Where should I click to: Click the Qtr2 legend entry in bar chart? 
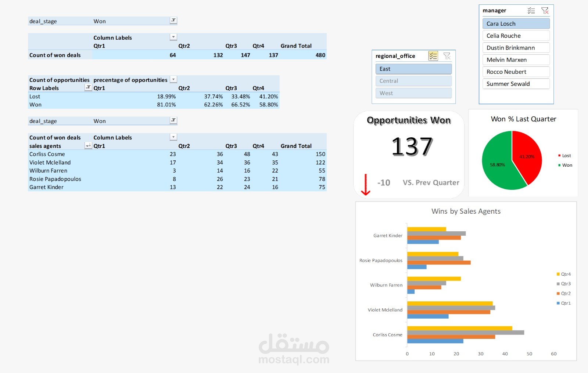(x=564, y=293)
